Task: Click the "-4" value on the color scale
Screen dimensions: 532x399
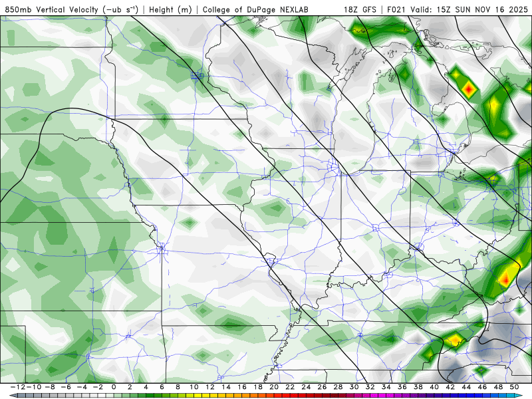Action: (82, 387)
